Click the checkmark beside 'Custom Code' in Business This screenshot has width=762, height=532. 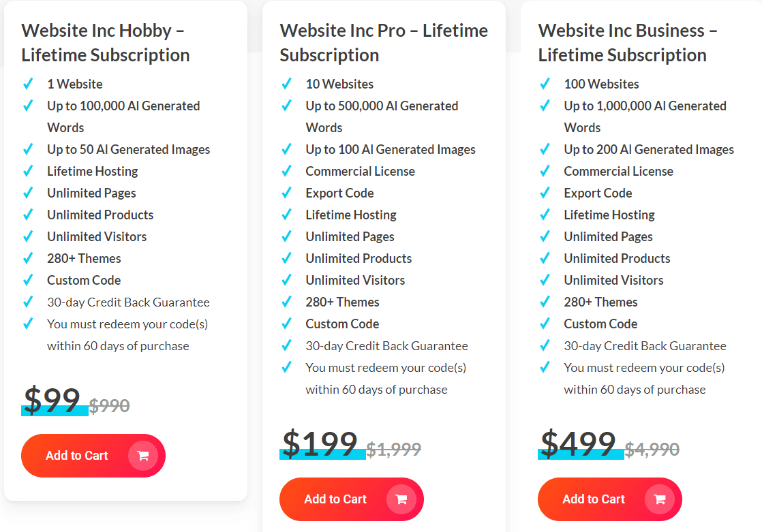point(545,324)
